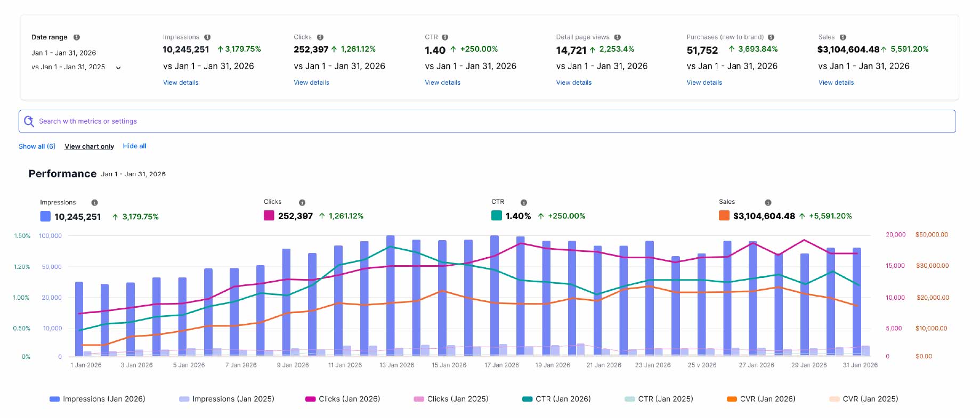Open View details under Impressions
The image size is (980, 418).
click(x=181, y=83)
